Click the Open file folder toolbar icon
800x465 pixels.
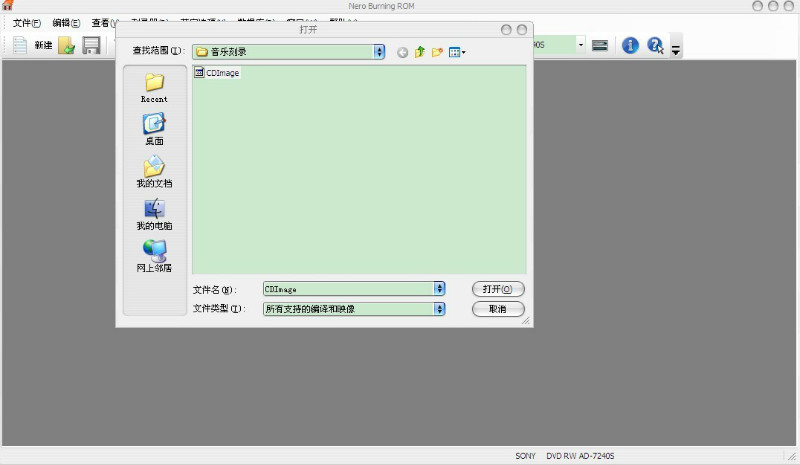pyautogui.click(x=67, y=45)
